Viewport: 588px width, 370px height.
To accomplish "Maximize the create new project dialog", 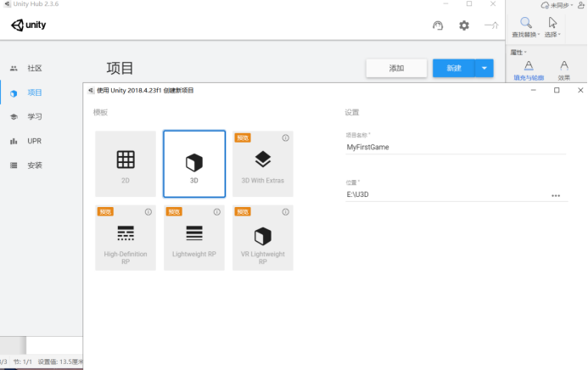I will 557,90.
